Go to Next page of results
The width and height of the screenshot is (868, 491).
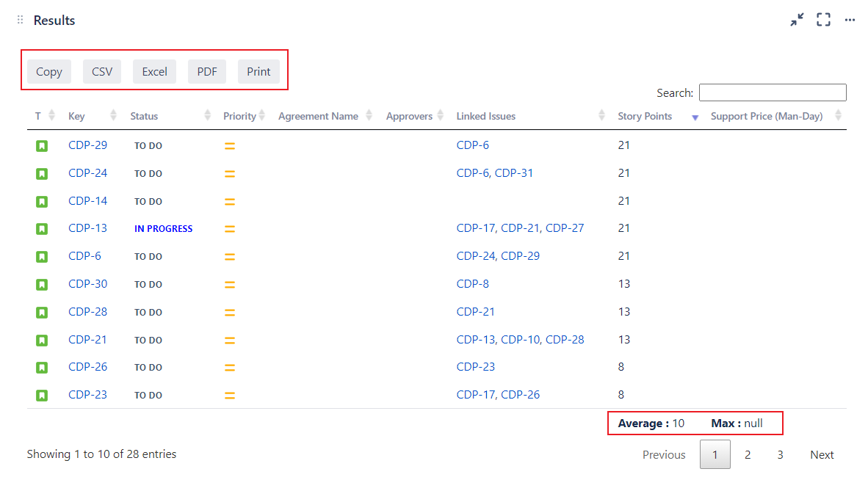coord(822,454)
